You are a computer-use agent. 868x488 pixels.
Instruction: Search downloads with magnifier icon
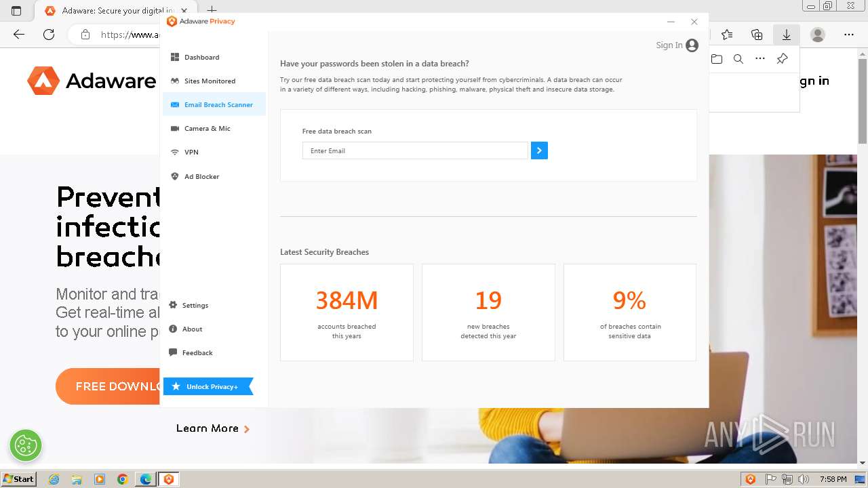pyautogui.click(x=738, y=59)
